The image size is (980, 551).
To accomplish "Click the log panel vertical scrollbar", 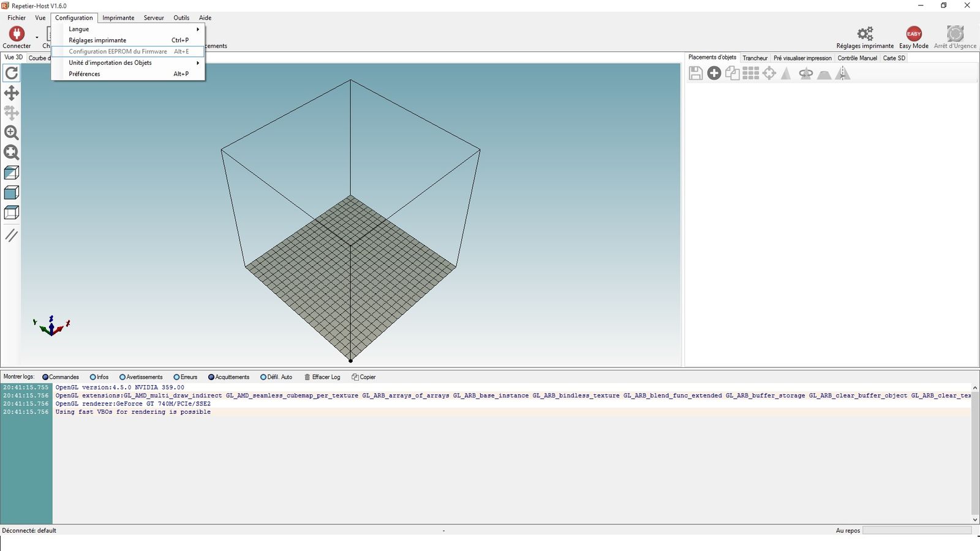I will click(x=975, y=453).
